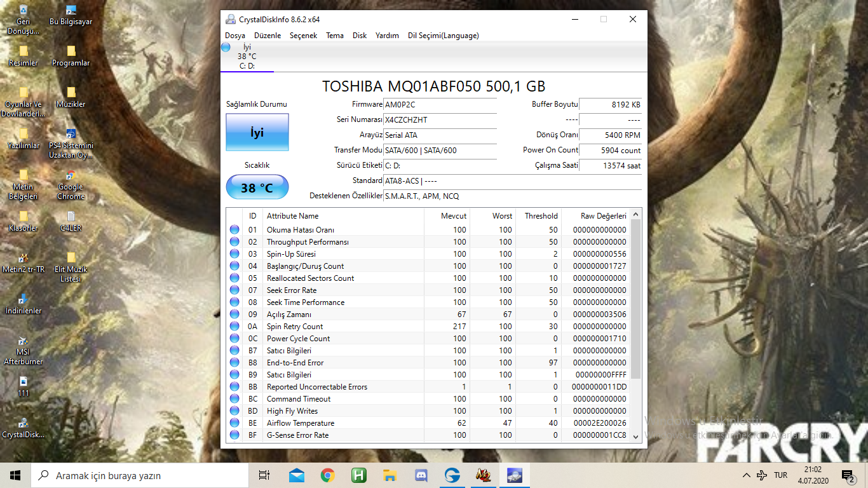Click status orb for Açılış Zamanı
The height and width of the screenshot is (488, 868).
[x=234, y=314]
